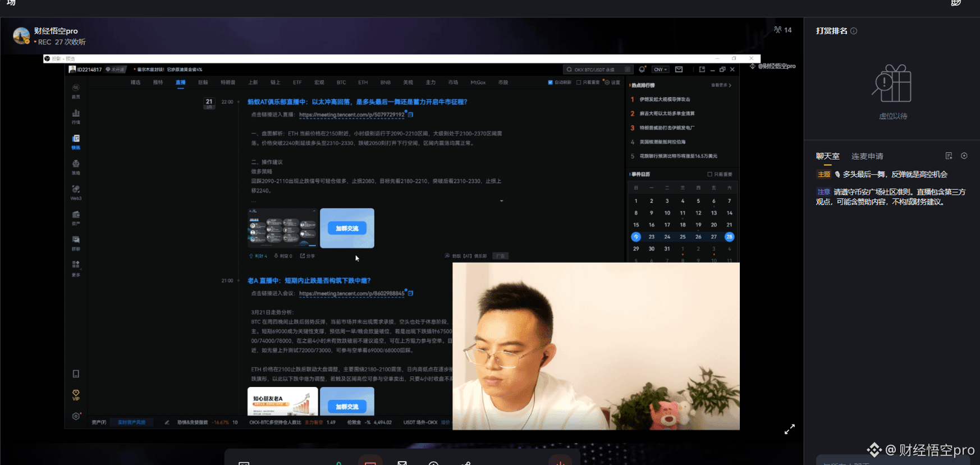This screenshot has width=980, height=465.
Task: Select calendar date 25
Action: pos(683,236)
